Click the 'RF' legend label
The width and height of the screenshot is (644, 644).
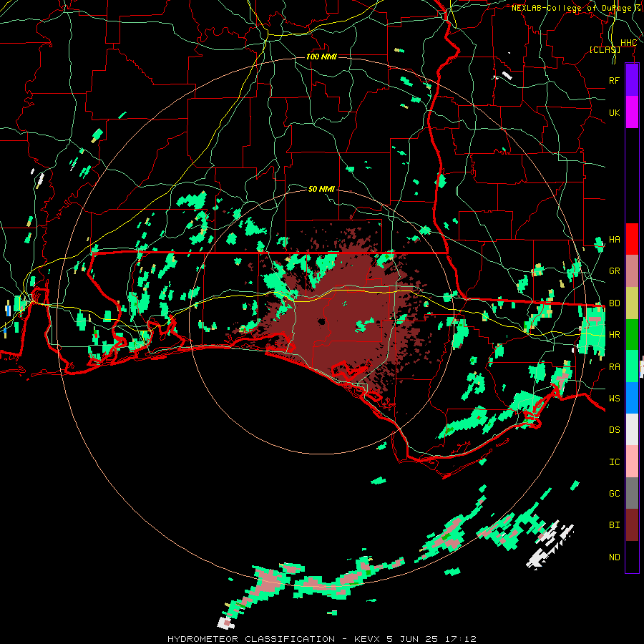614,80
